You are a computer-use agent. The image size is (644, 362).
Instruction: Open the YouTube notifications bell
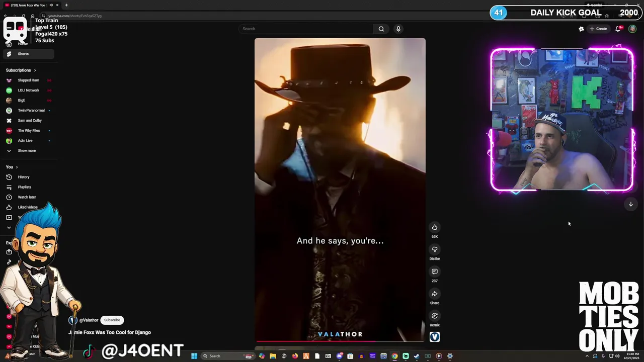click(x=618, y=29)
